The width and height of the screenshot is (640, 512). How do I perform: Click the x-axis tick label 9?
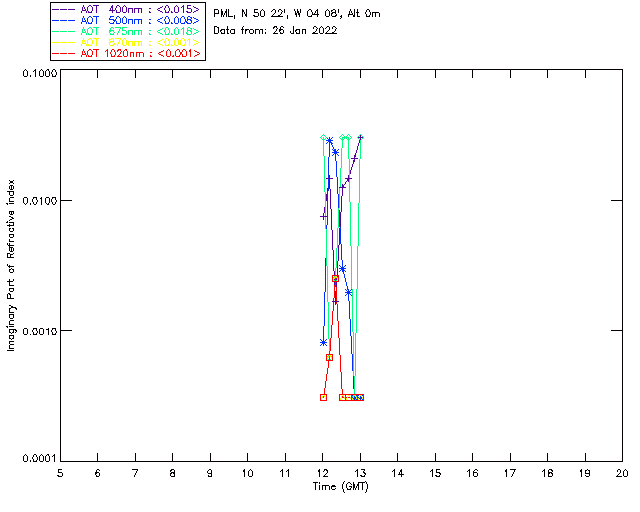(210, 473)
